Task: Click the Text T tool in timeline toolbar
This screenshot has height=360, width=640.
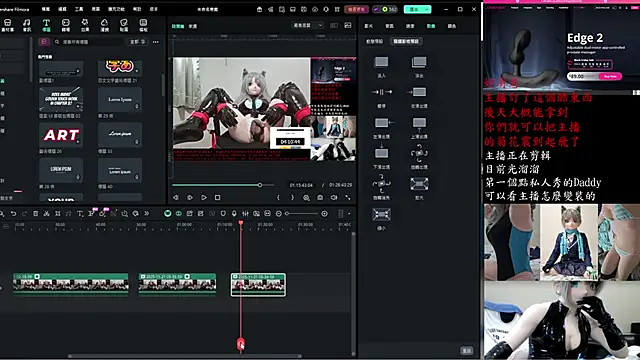Action: (x=80, y=213)
